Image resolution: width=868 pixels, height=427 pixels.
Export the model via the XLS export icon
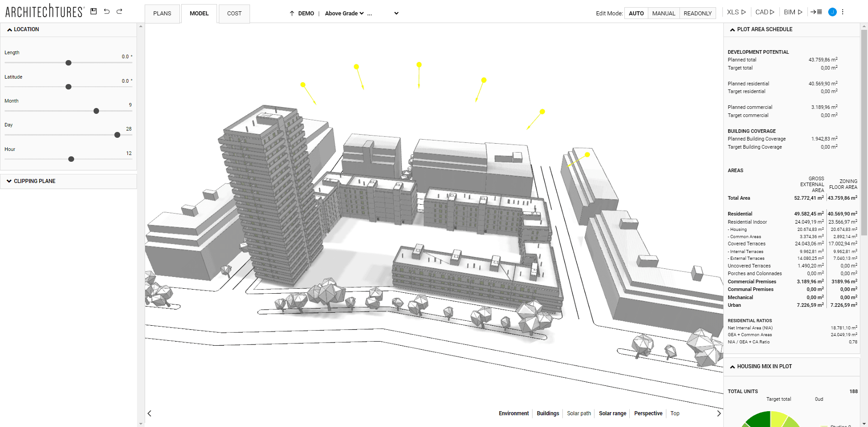coord(736,12)
